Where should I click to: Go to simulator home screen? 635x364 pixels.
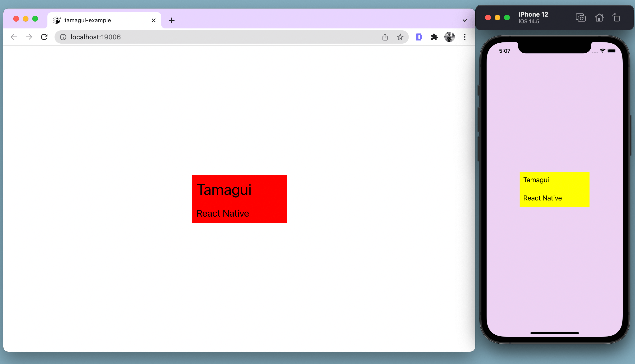[599, 18]
